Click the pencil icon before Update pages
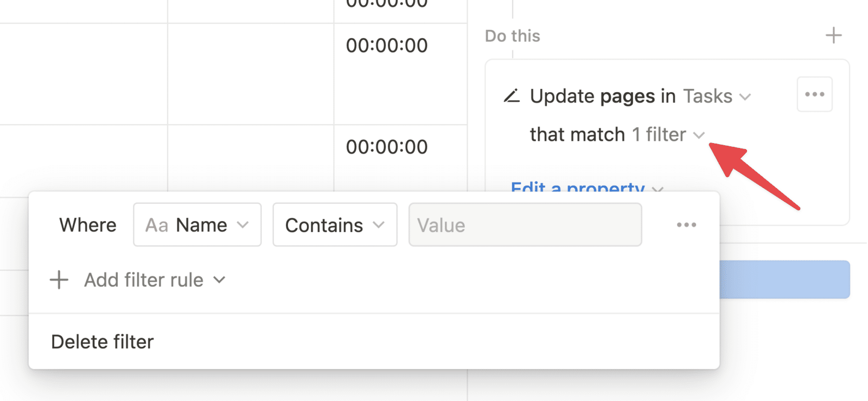This screenshot has width=868, height=401. pyautogui.click(x=510, y=96)
